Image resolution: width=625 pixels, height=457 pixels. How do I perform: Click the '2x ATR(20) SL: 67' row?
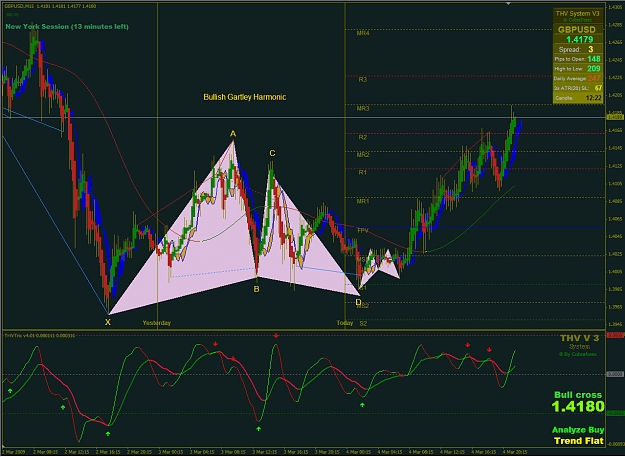coord(578,88)
